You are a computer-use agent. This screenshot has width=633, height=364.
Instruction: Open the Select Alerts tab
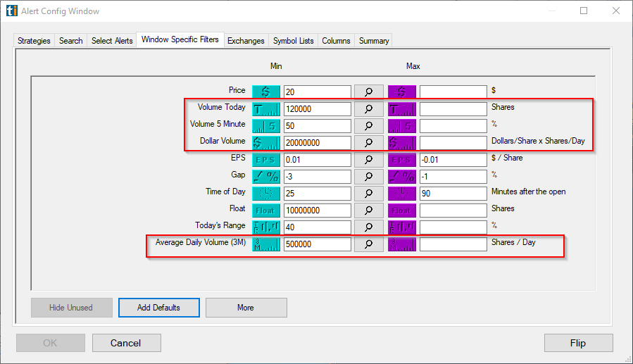(x=112, y=41)
